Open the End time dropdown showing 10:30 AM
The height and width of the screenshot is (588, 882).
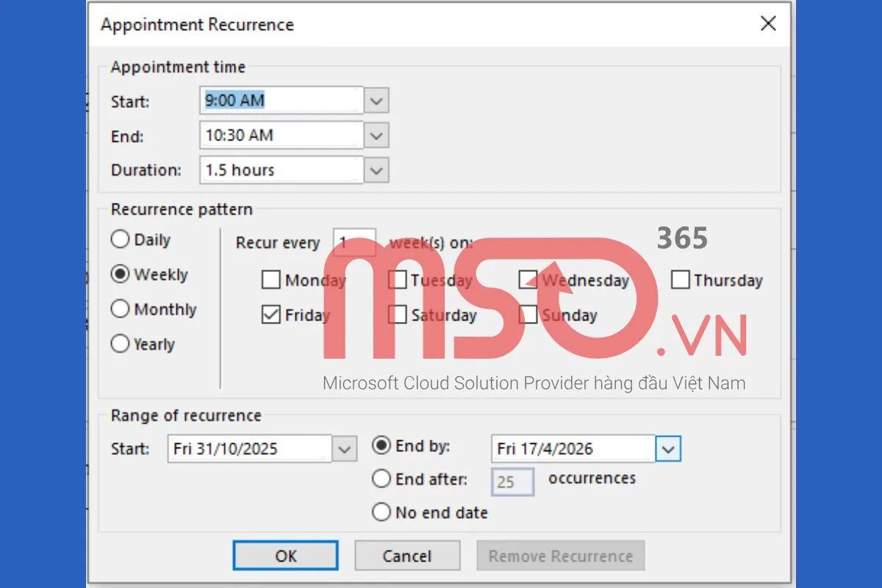376,135
